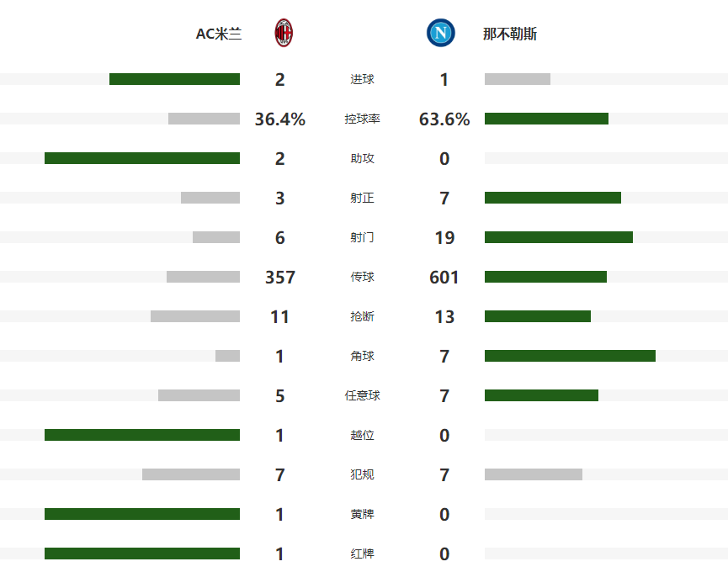728x588 pixels.
Task: Click Napoli's 63.6% possession value
Action: 444,119
